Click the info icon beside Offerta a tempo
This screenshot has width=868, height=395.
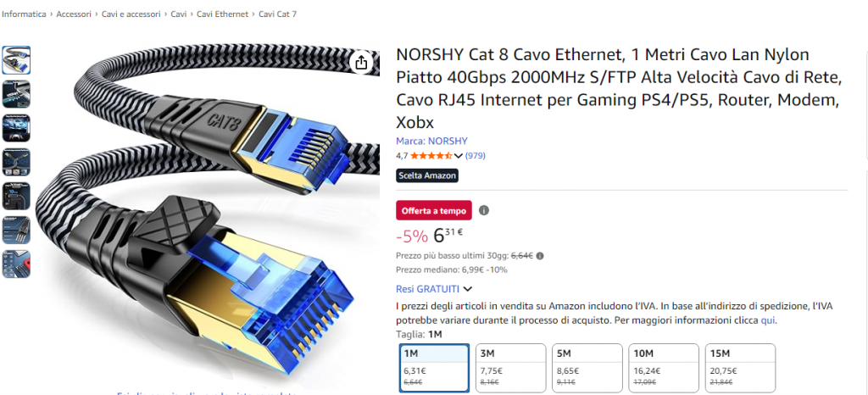click(x=484, y=210)
